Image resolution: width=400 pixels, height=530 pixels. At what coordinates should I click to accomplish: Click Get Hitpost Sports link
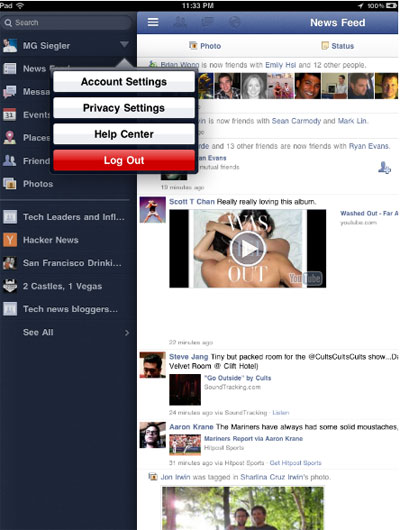(295, 463)
